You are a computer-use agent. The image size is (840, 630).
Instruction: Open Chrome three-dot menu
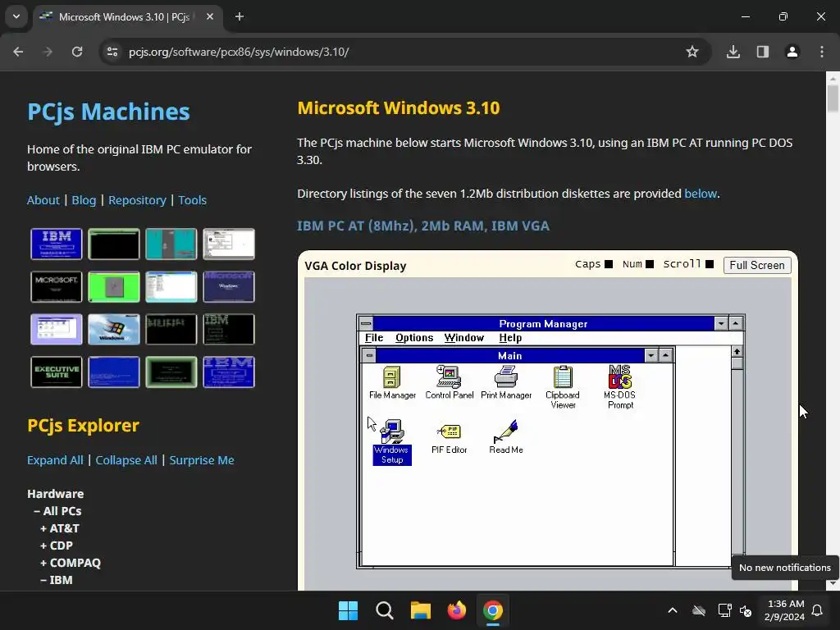pyautogui.click(x=822, y=52)
